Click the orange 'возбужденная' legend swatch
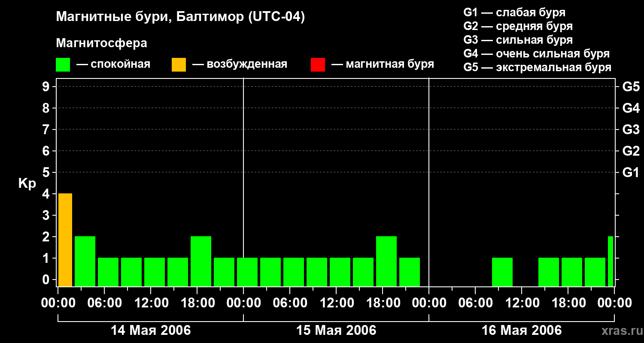The height and width of the screenshot is (343, 644). 179,65
